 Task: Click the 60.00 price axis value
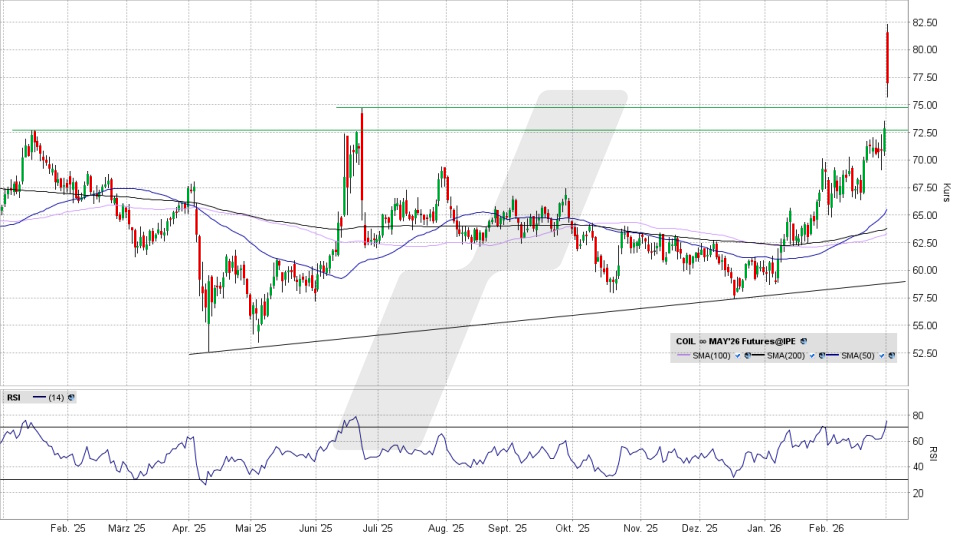[x=924, y=270]
